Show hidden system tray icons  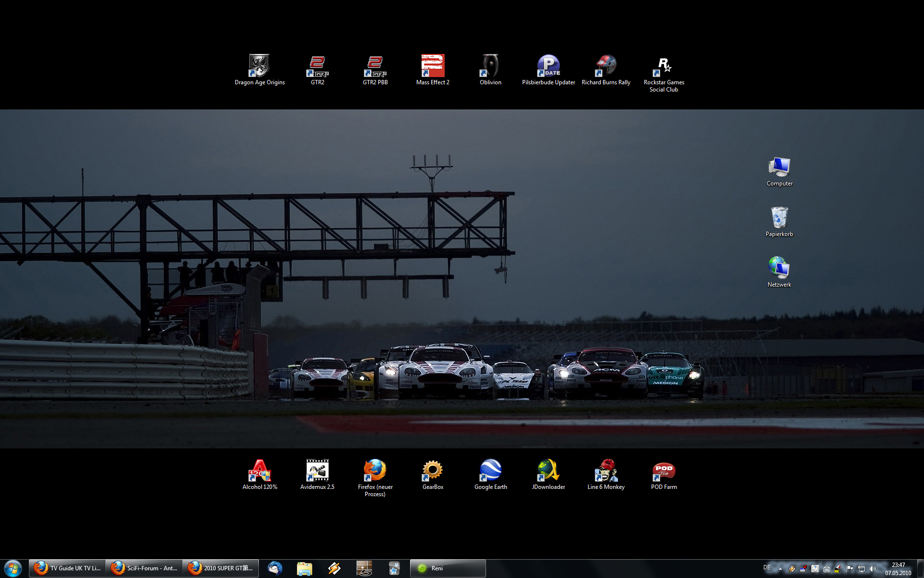pyautogui.click(x=780, y=569)
